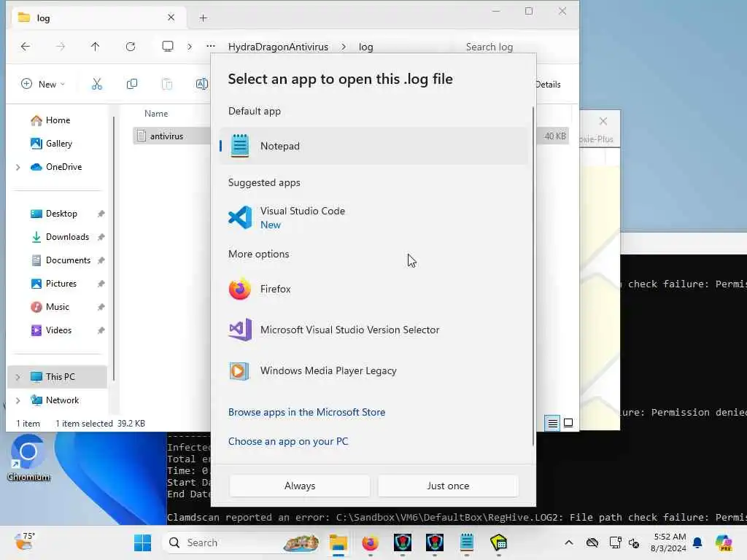
Task: Expand the OneDrive tree node
Action: tap(18, 167)
